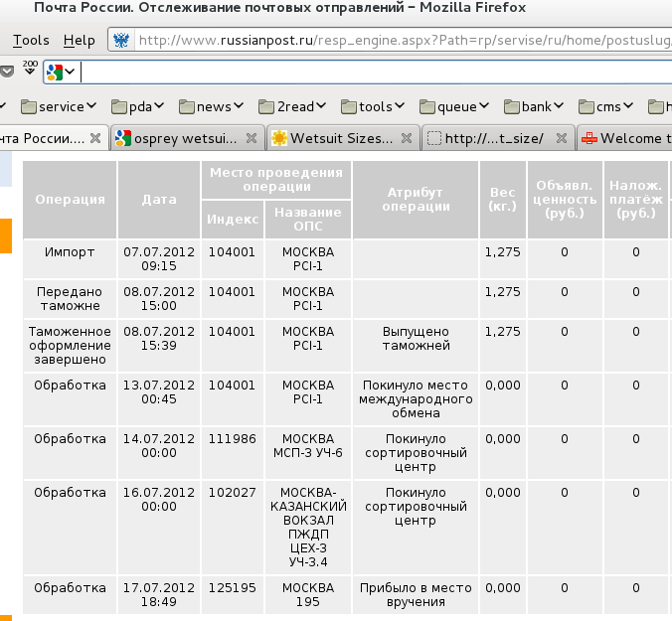The height and width of the screenshot is (621, 672).
Task: Click the 200 zoom arrows toolbar icon
Action: coord(30,68)
